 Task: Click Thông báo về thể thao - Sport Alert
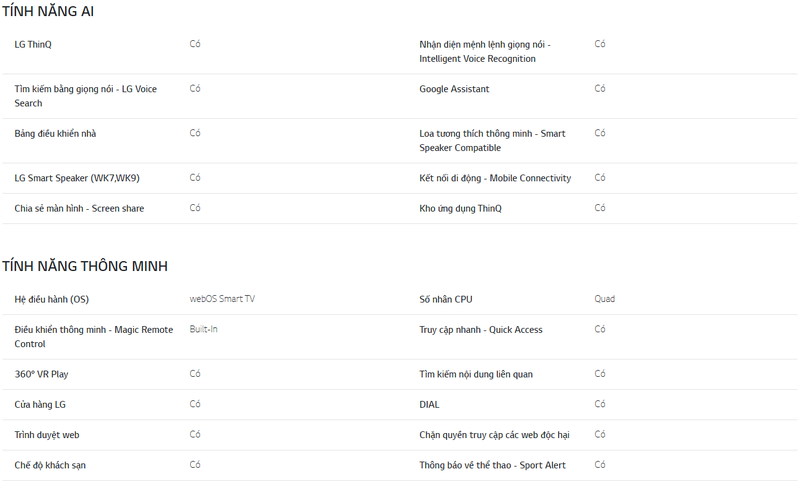(x=492, y=466)
